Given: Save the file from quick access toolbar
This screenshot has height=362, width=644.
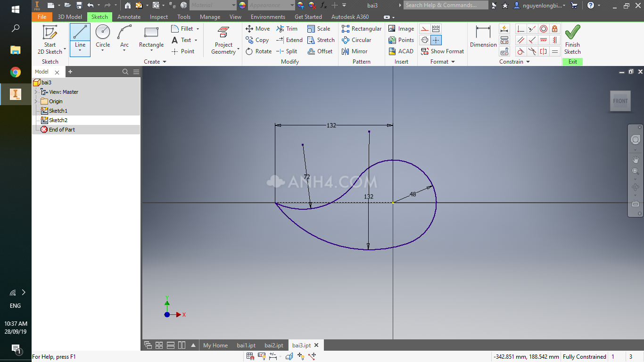Looking at the screenshot, I should click(x=79, y=5).
